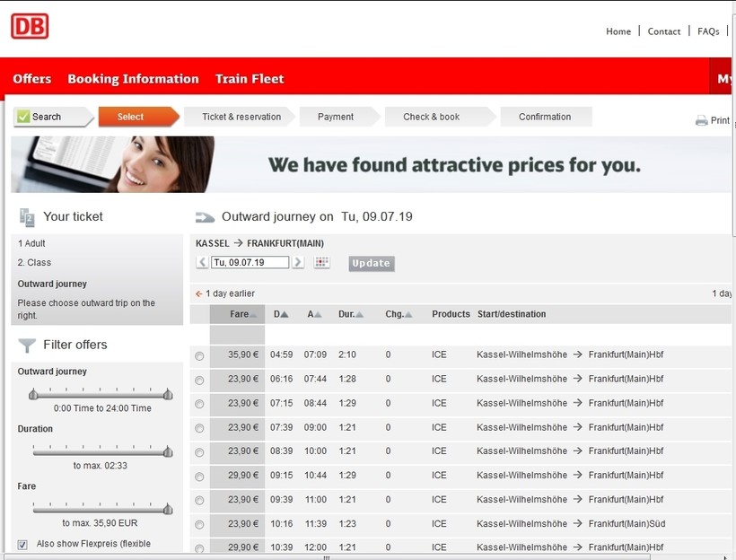Go to previous day arrow button
The image size is (736, 560).
tap(202, 263)
